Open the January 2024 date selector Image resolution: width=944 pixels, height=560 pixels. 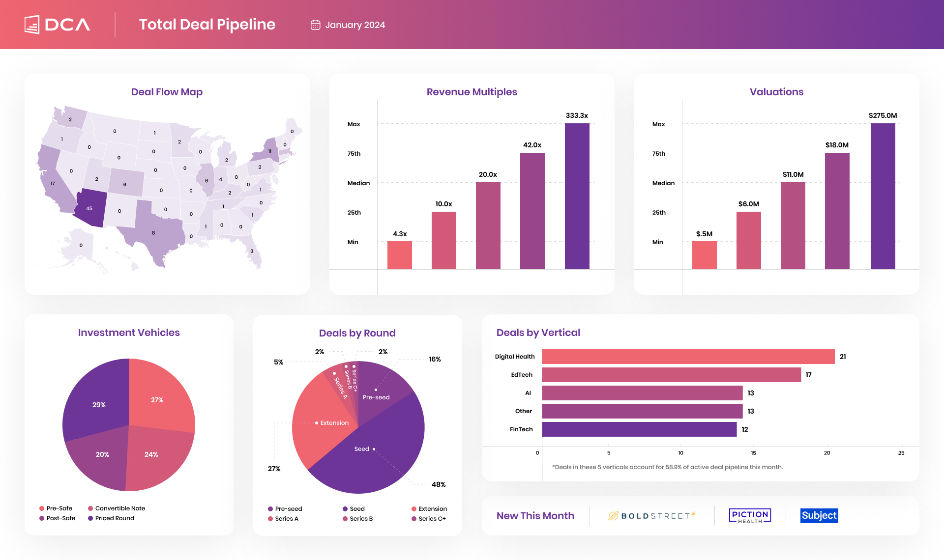pos(355,24)
